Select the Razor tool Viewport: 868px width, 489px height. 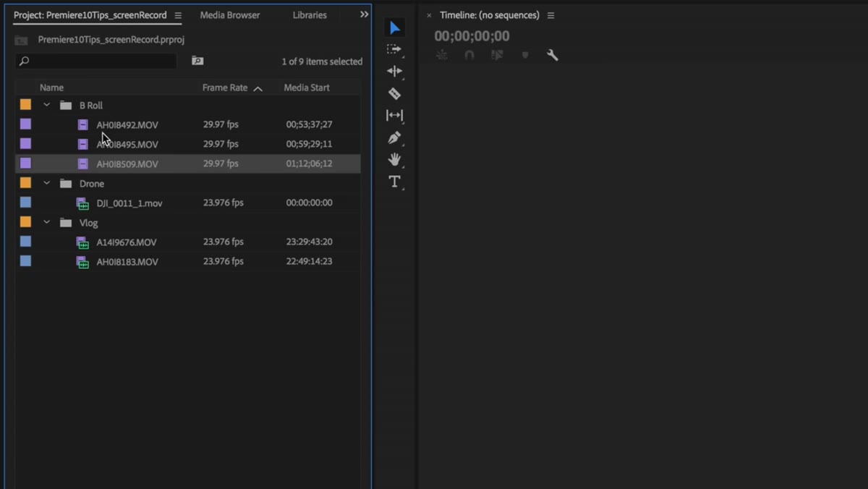click(394, 93)
